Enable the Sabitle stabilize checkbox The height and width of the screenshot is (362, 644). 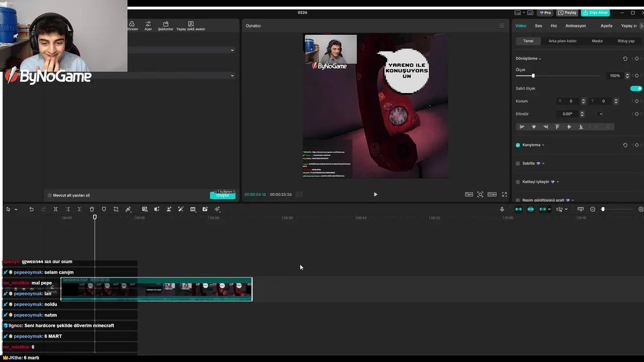[x=518, y=163]
